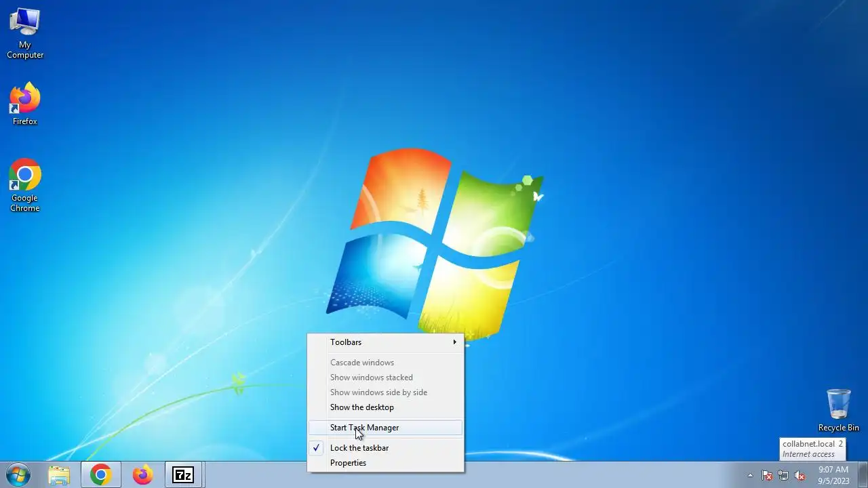Select the Firefox desktop shortcut
The width and height of the screenshot is (868, 488).
click(25, 104)
